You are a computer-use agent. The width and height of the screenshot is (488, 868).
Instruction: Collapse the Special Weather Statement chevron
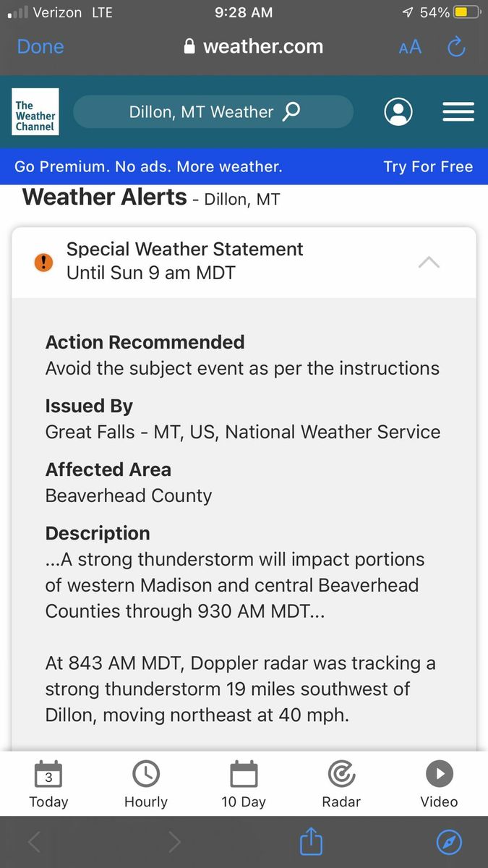coord(429,262)
